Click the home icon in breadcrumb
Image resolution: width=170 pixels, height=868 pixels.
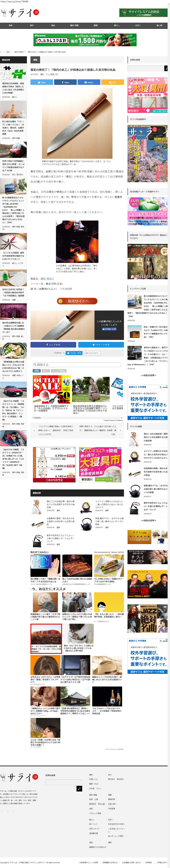pos(1,52)
